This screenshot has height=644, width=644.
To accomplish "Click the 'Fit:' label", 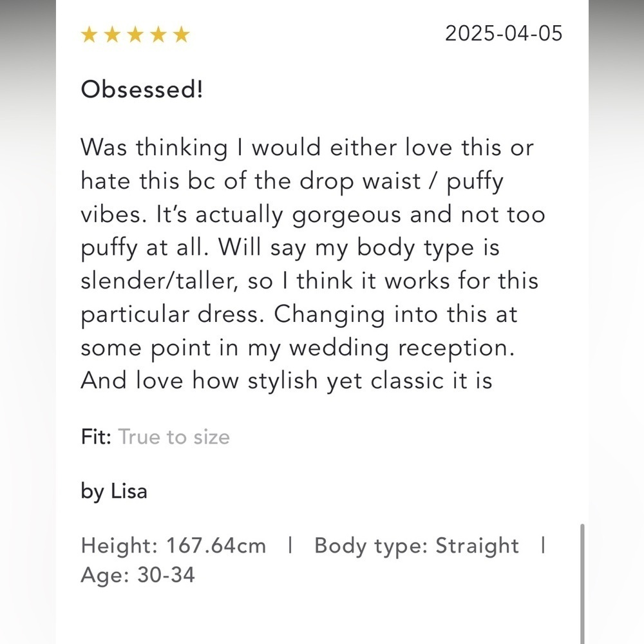I will pyautogui.click(x=96, y=437).
